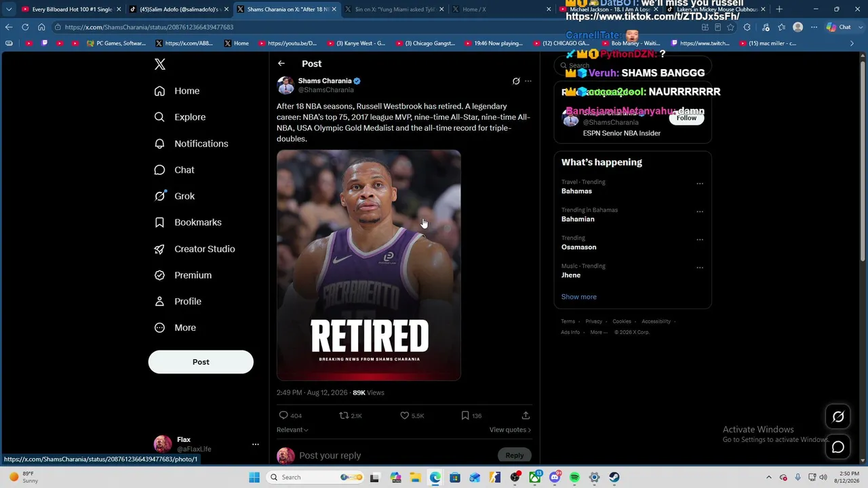Open the Windows Start menu
This screenshot has height=488, width=868.
click(x=254, y=477)
